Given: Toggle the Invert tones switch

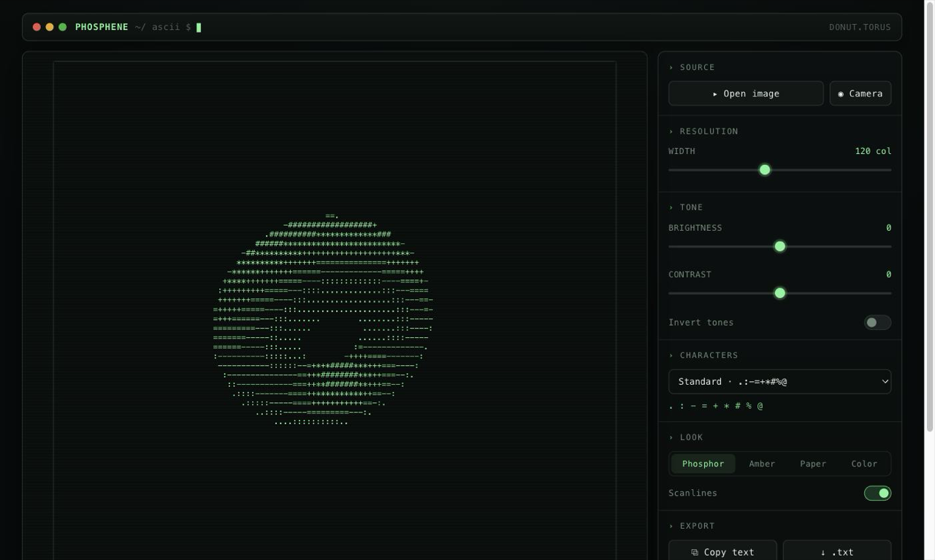Looking at the screenshot, I should (x=877, y=323).
